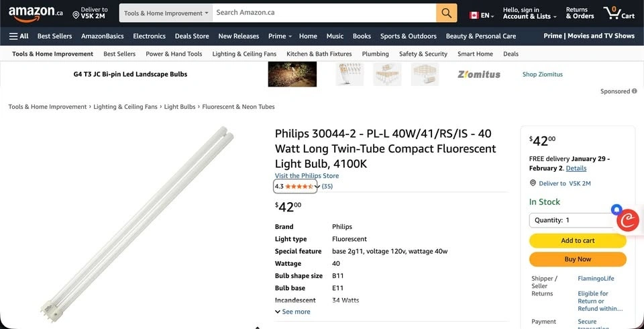Select Lighting & Ceiling Fans subnav tab
Viewport: 644px width, 329px height.
(244, 54)
